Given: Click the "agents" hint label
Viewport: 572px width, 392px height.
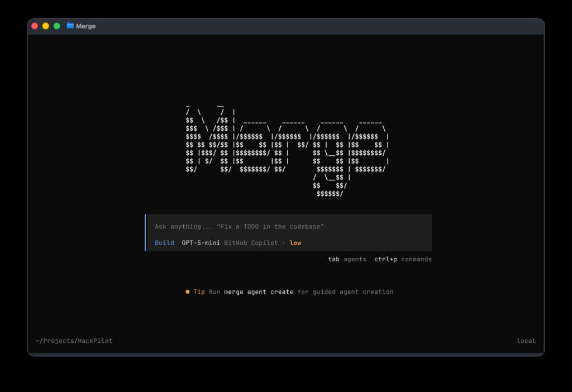Looking at the screenshot, I should pos(355,259).
